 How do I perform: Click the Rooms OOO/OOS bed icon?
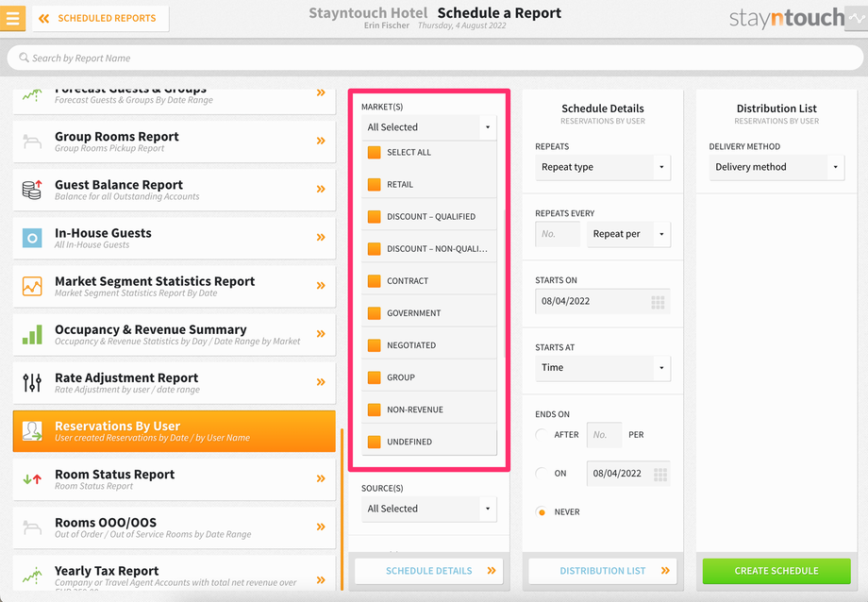[32, 527]
